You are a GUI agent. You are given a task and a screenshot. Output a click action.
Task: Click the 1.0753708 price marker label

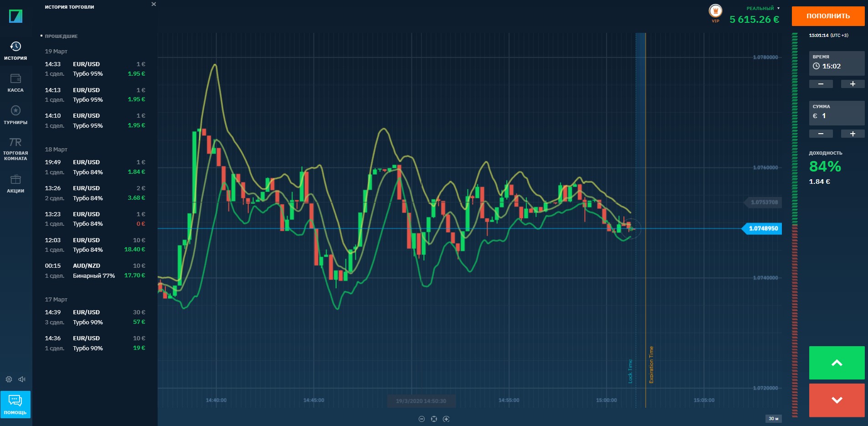point(763,202)
